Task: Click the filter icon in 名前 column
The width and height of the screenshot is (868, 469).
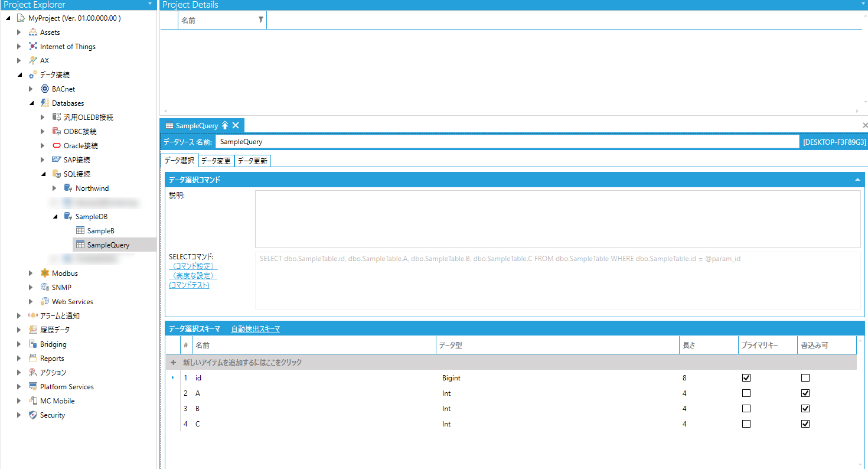Action: (x=261, y=20)
